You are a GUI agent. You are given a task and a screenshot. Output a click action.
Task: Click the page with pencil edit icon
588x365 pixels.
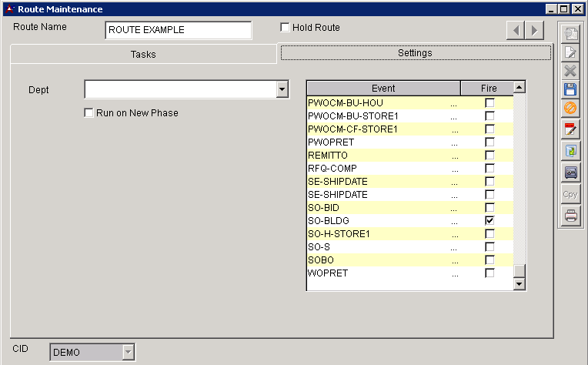(x=570, y=52)
